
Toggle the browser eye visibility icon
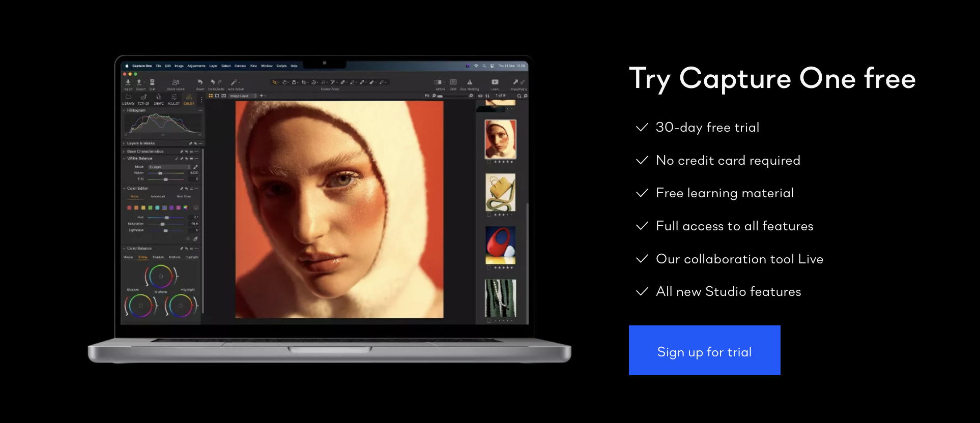pos(480,96)
